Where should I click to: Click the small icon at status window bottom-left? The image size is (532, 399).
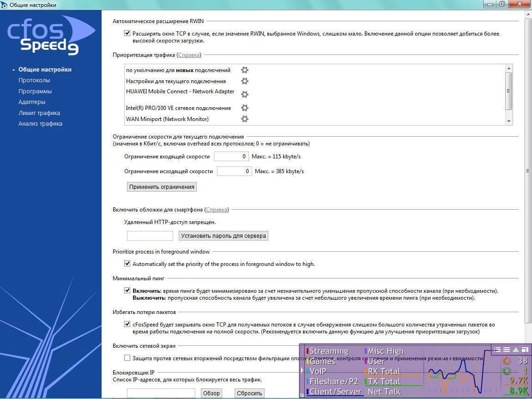[302, 395]
